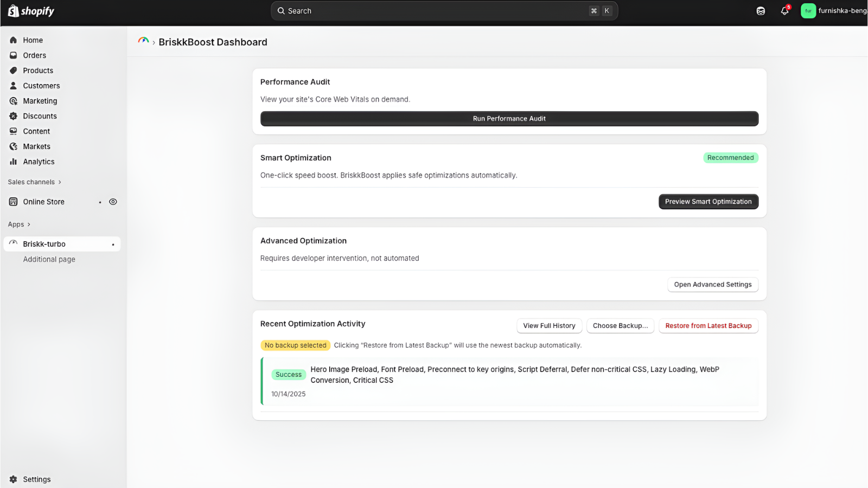Focus the Search field in header
Screen dimensions: 868x488
click(434, 11)
